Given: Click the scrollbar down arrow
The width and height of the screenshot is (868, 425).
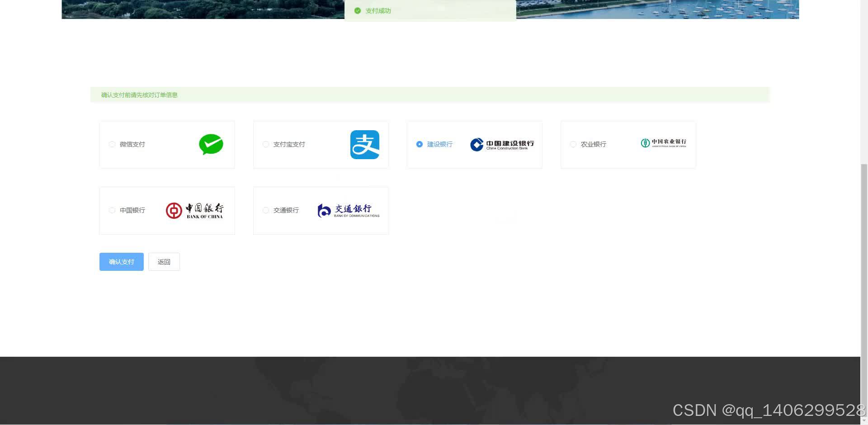Looking at the screenshot, I should point(864,420).
